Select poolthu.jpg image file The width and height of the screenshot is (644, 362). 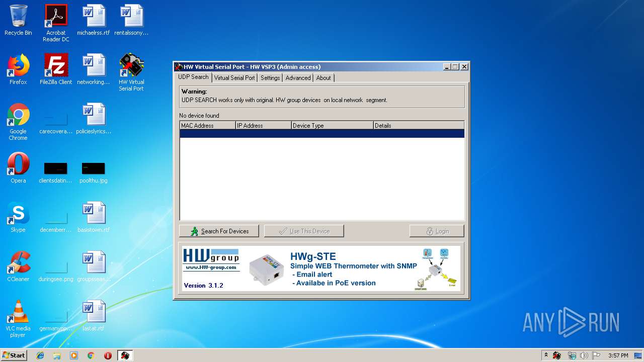94,172
